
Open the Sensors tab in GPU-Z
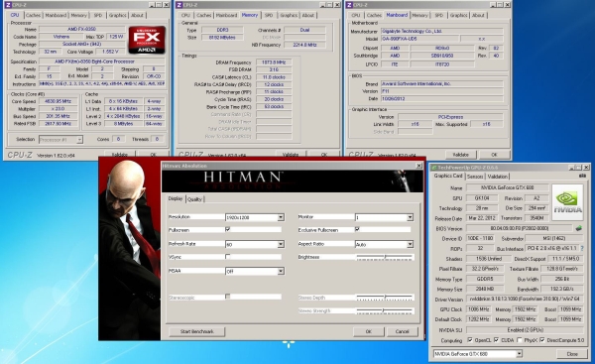coord(475,177)
